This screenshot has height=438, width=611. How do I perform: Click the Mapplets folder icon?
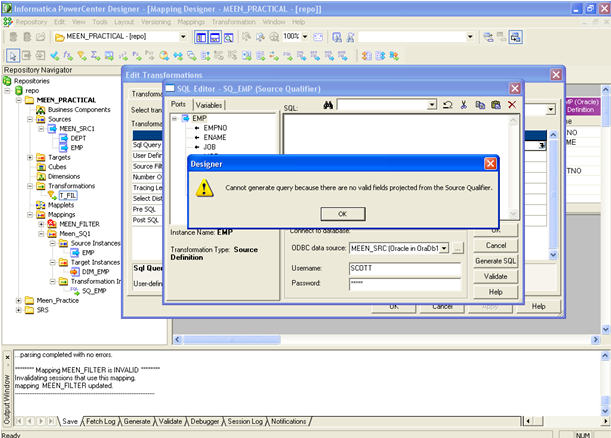pyautogui.click(x=41, y=205)
